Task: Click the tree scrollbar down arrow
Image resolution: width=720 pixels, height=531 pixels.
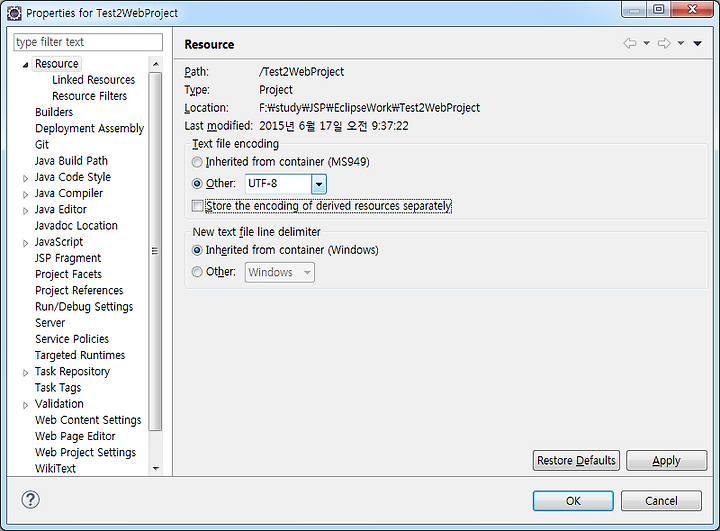Action: point(156,469)
